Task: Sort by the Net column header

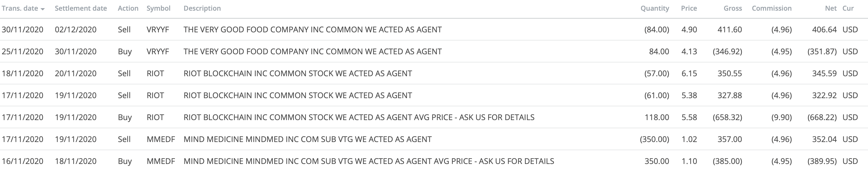Action: (830, 8)
